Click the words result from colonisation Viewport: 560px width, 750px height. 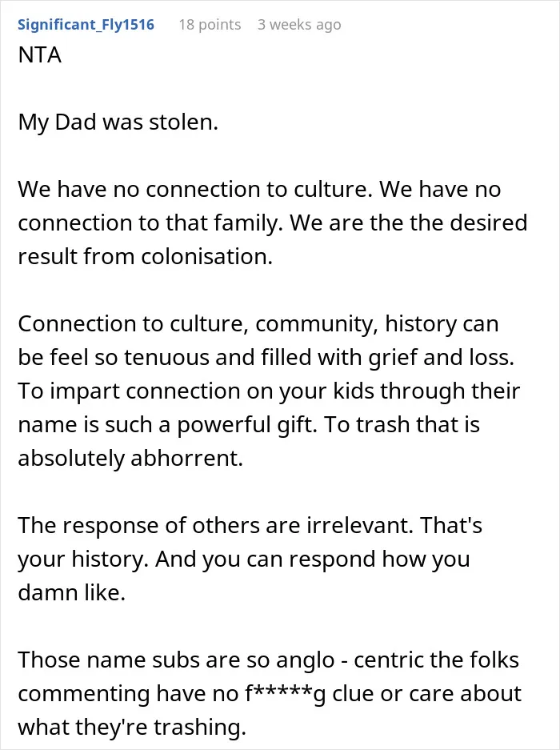point(146,257)
